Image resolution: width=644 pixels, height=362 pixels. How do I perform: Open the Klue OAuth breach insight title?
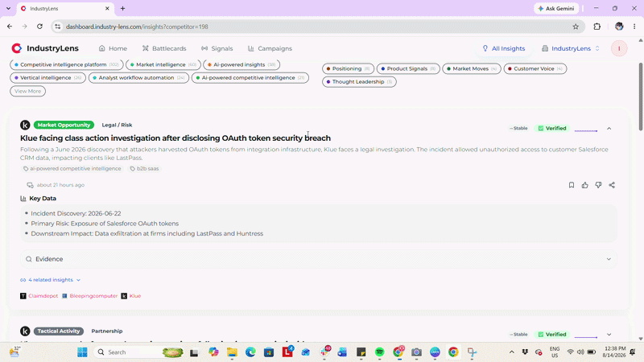pos(175,138)
